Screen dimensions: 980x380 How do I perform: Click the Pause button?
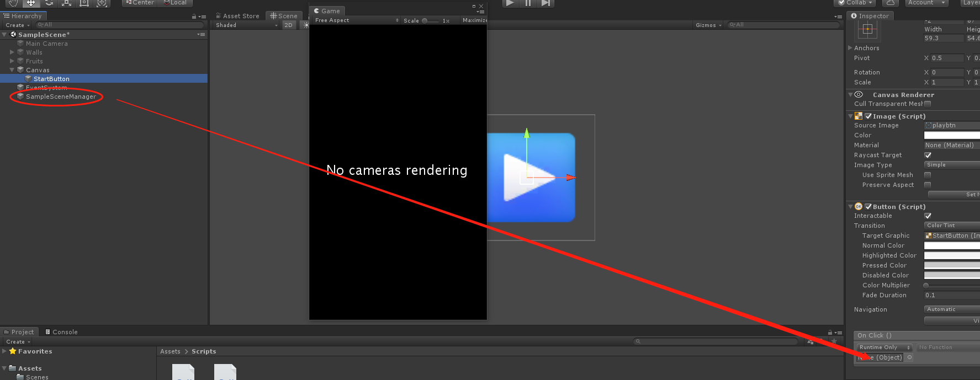(528, 3)
